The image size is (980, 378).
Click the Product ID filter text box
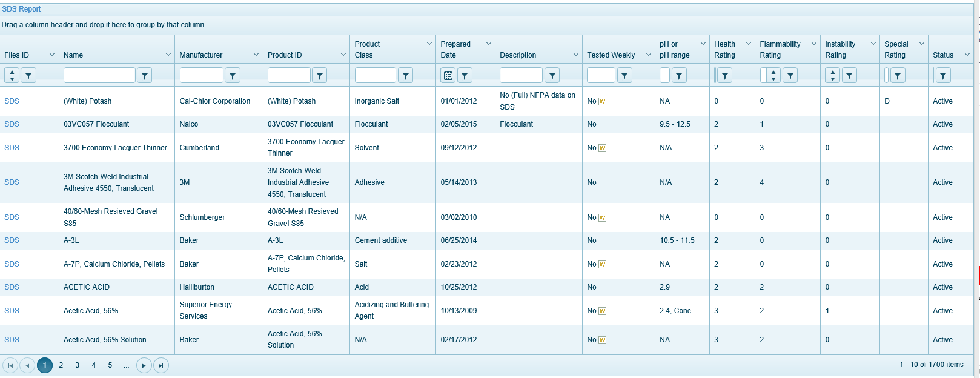tap(289, 75)
